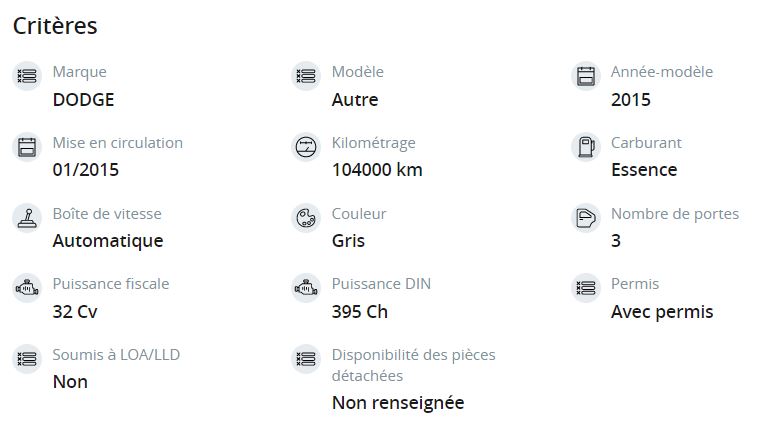
Task: Click the car door icon for Nombre de portes
Action: (585, 218)
